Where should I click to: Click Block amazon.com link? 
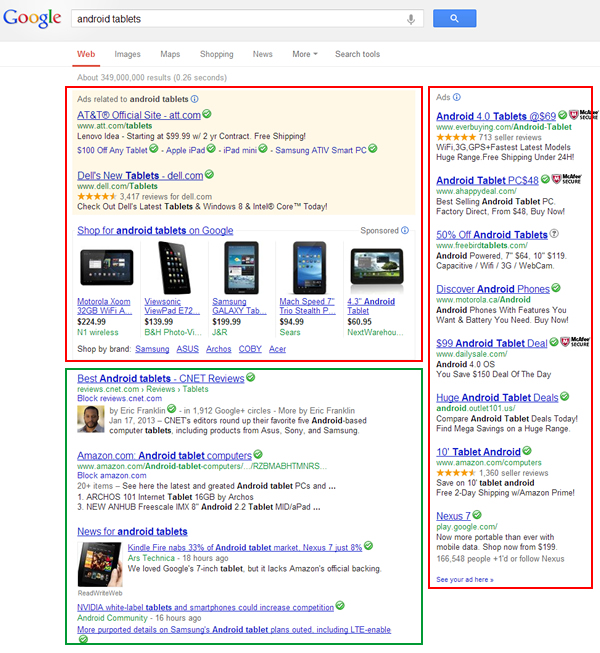click(x=112, y=475)
